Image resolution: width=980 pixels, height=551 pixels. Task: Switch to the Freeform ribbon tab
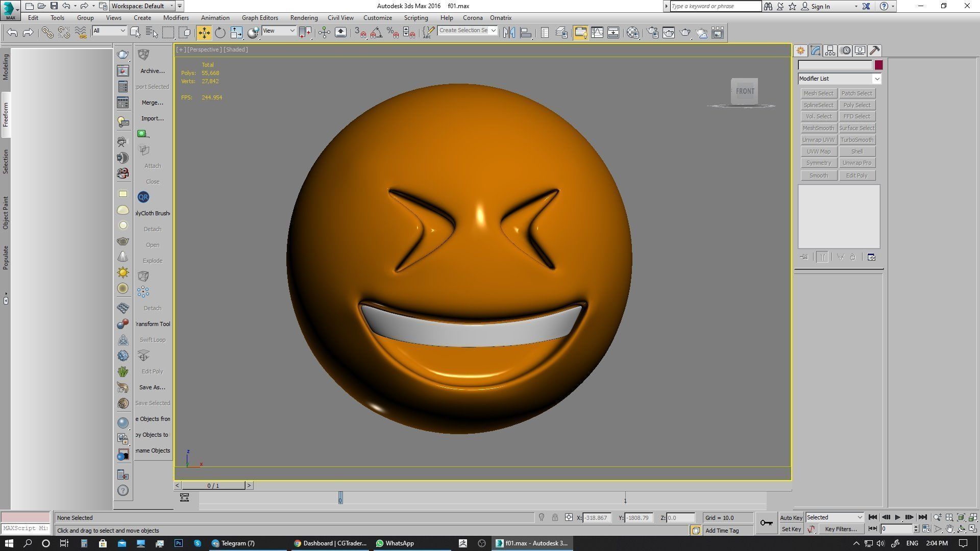[6, 115]
